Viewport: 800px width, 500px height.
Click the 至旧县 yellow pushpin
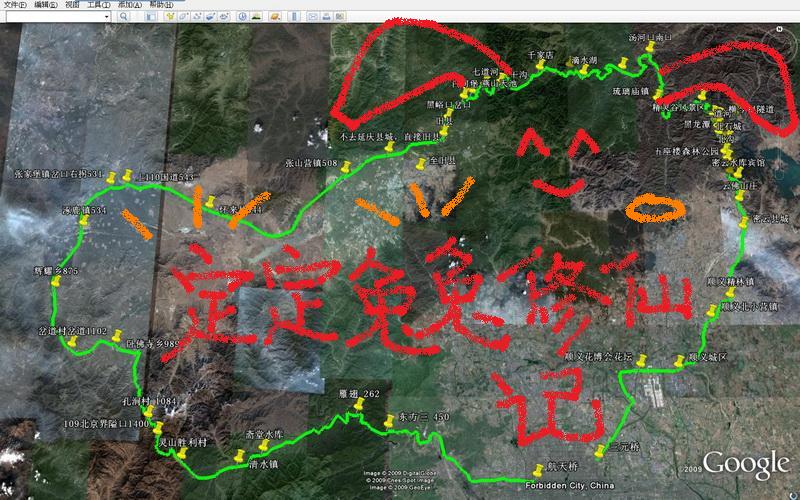click(x=420, y=164)
